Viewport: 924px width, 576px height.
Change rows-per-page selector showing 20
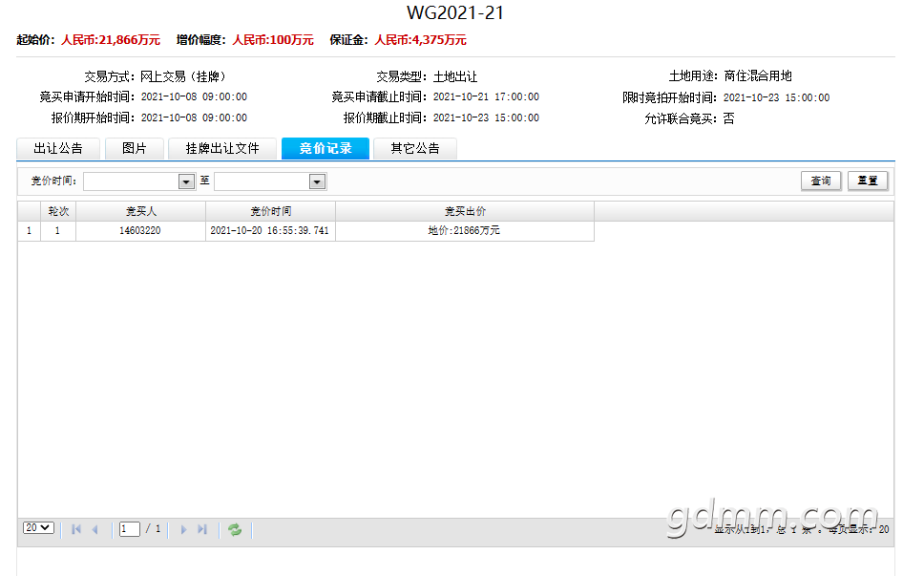tap(38, 527)
